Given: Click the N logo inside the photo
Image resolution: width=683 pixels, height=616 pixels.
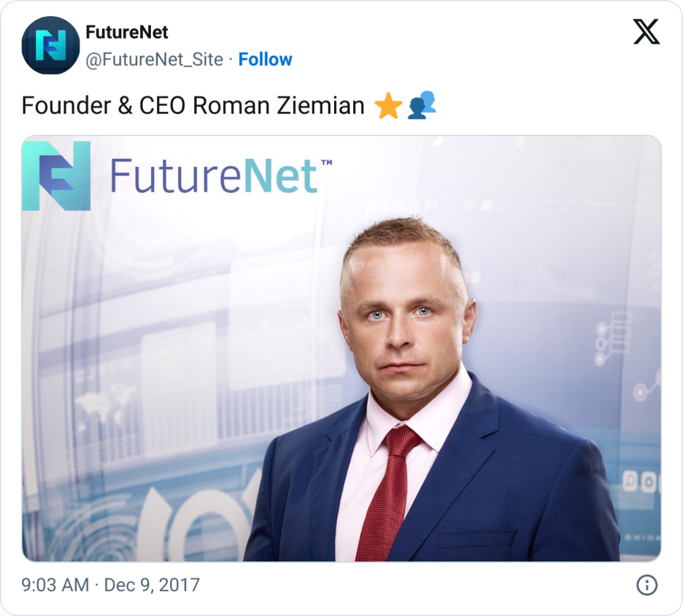Looking at the screenshot, I should (x=57, y=176).
